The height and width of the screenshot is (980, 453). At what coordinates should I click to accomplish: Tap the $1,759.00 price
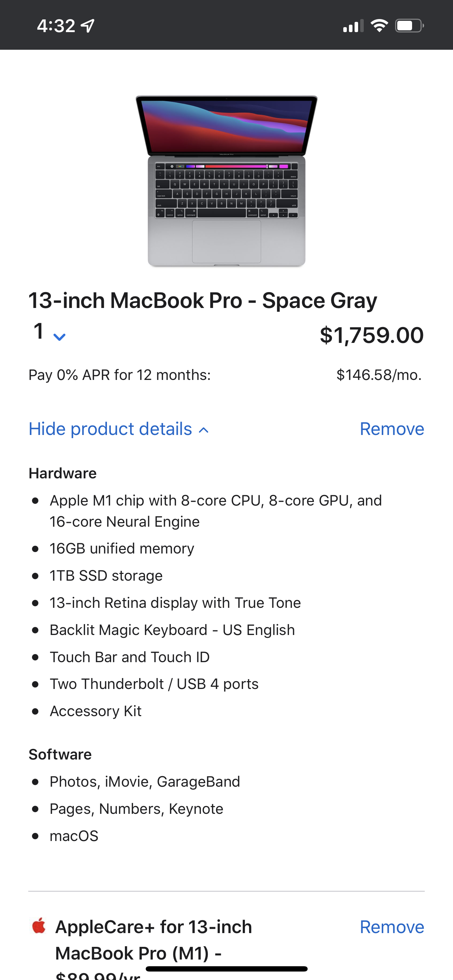click(372, 335)
